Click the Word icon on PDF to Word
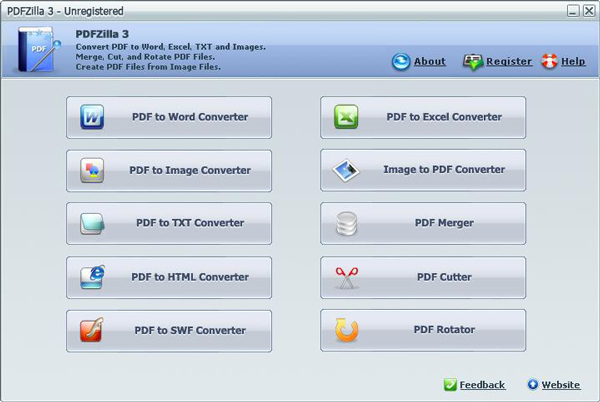The width and height of the screenshot is (600, 402). click(x=92, y=117)
